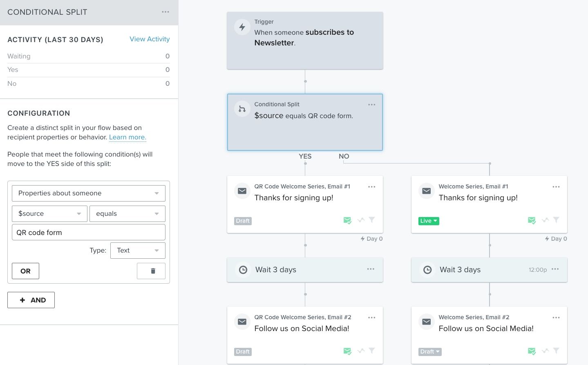Click the clock icon on the left Wait 3 days step

(243, 270)
